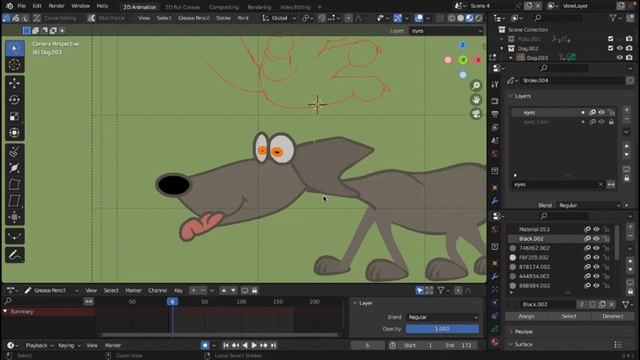The width and height of the screenshot is (640, 360).
Task: Select the Bend tool
Action: 14,184
